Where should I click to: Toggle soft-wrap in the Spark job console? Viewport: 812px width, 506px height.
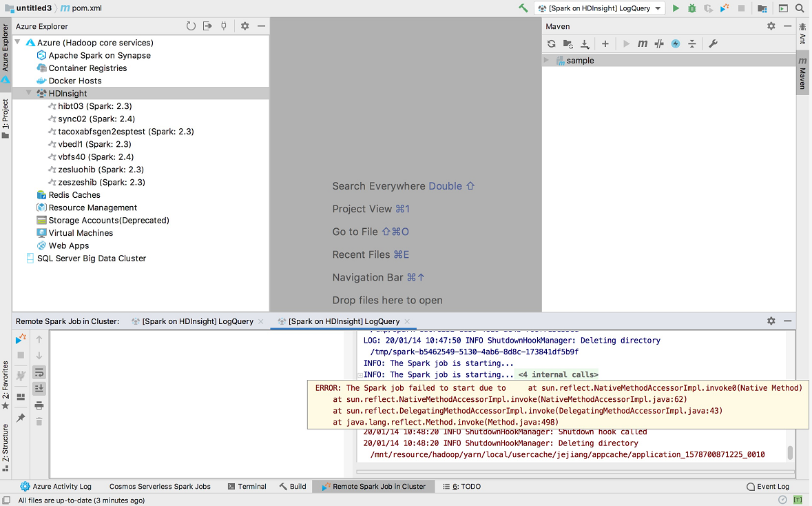point(40,371)
